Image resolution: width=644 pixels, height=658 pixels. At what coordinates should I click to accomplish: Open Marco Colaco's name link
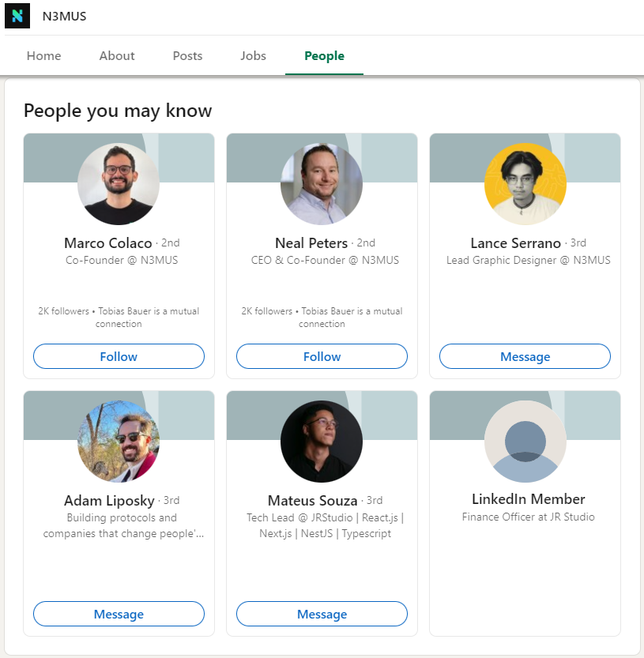tap(107, 243)
